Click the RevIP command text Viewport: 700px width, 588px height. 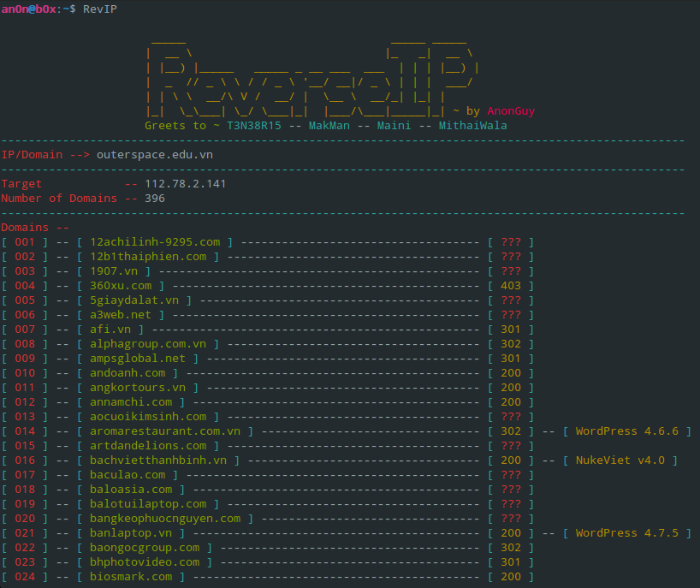100,9
